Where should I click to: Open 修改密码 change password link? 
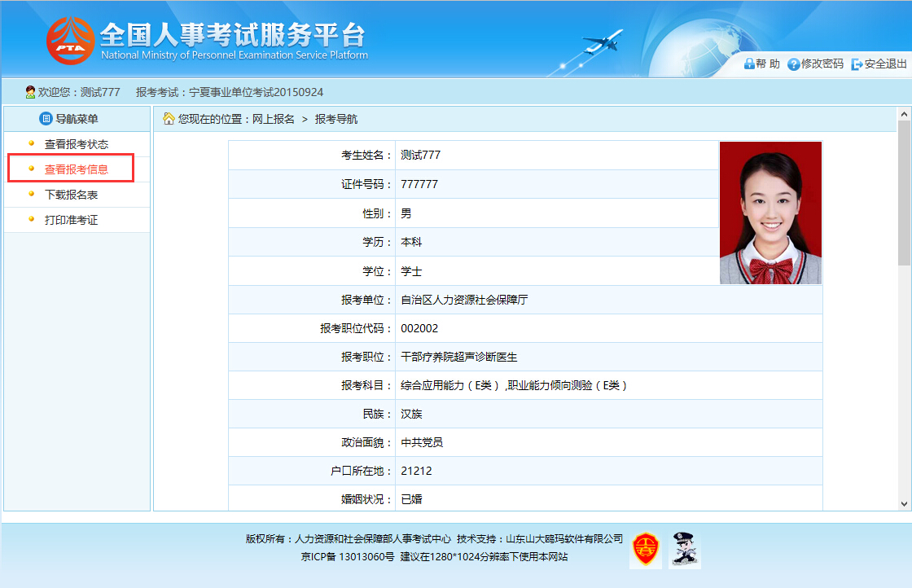pos(822,64)
